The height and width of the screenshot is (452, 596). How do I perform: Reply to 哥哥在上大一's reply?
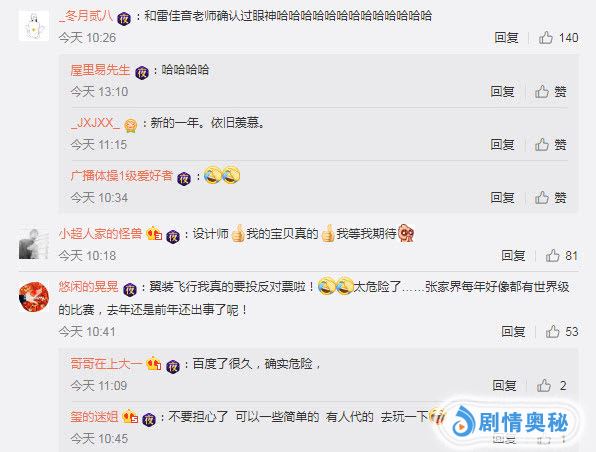pos(504,385)
